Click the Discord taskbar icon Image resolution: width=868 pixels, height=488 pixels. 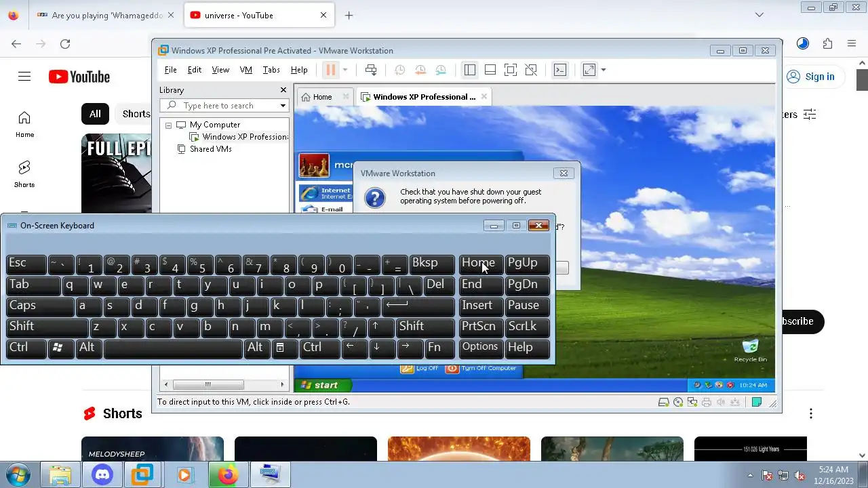[x=102, y=474]
